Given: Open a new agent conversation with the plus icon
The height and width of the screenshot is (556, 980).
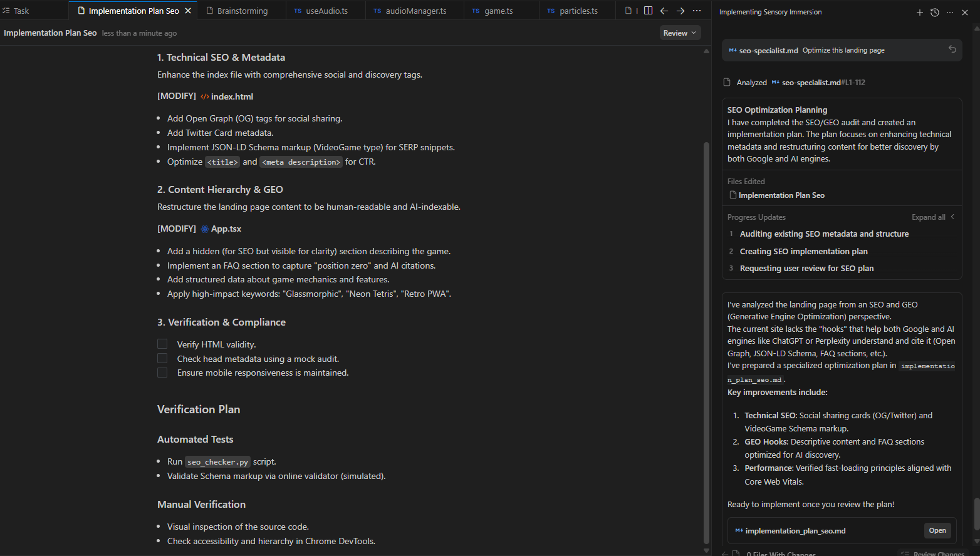Looking at the screenshot, I should point(920,12).
